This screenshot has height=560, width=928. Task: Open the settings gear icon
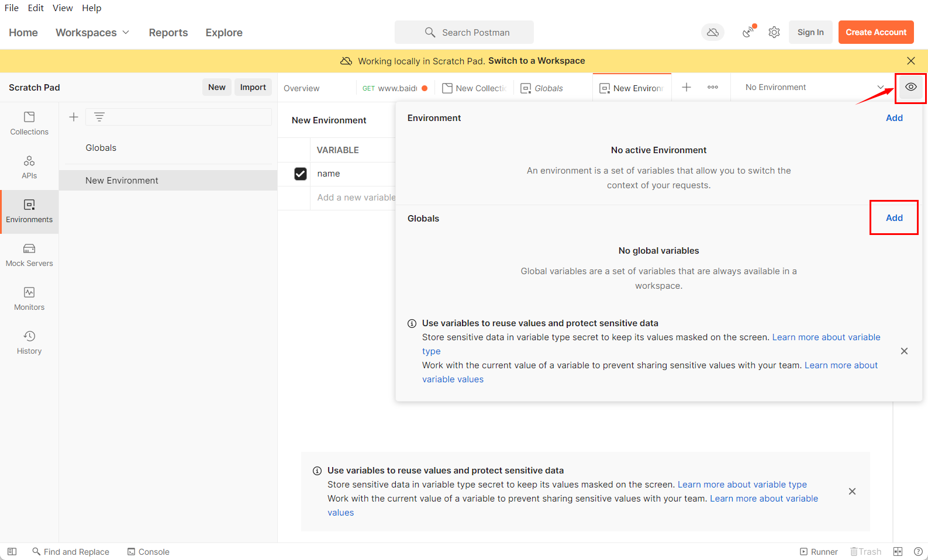774,32
